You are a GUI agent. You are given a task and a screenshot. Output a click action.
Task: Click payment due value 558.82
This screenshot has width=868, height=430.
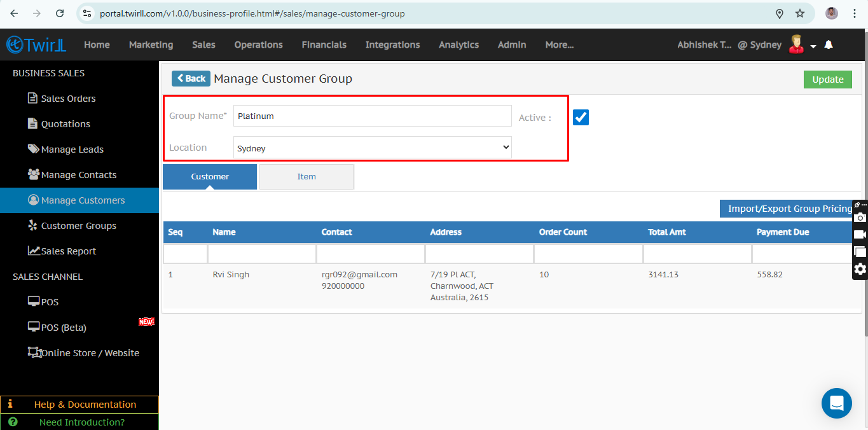pos(769,275)
